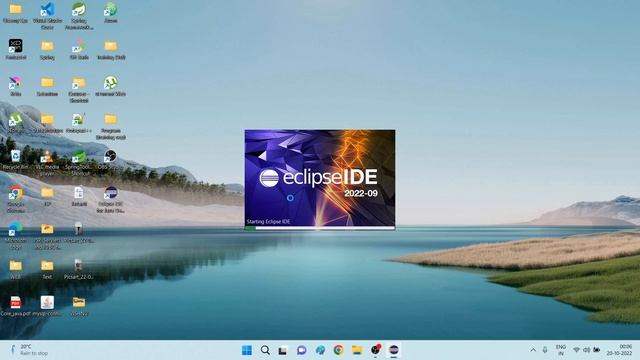Open taskbar Search
640x360 pixels.
click(x=265, y=350)
